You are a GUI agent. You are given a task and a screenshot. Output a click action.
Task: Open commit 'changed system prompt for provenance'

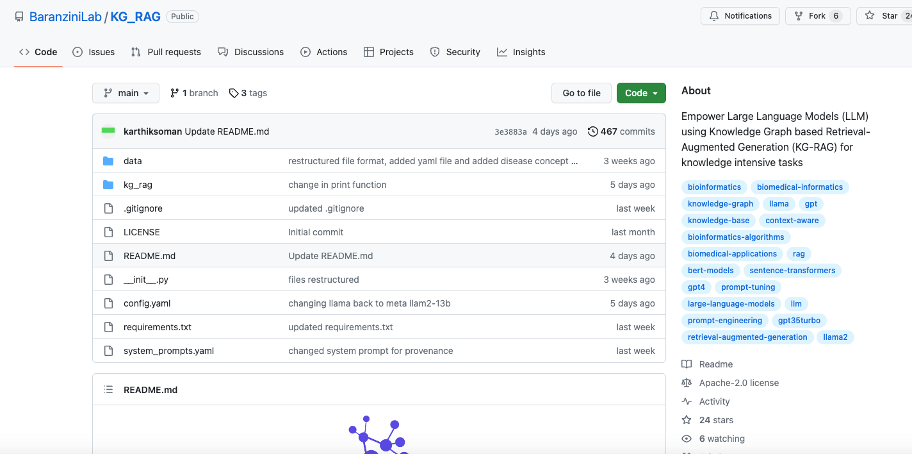click(370, 351)
